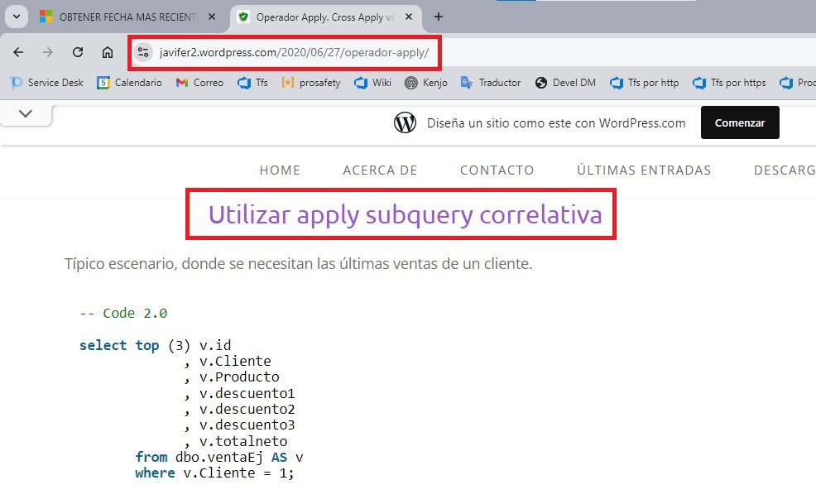Screen dimensions: 816x504
Task: Reload the current page
Action: (78, 51)
